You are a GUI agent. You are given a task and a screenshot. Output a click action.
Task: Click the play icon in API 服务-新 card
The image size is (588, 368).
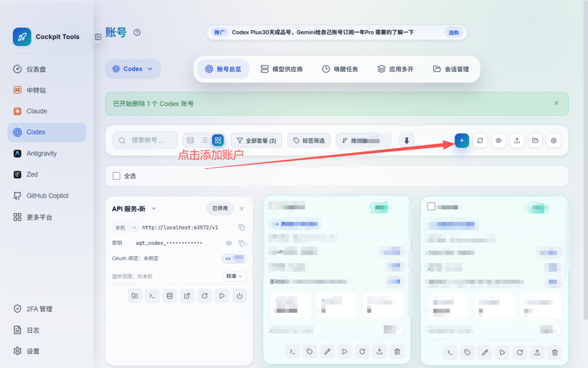tap(222, 296)
